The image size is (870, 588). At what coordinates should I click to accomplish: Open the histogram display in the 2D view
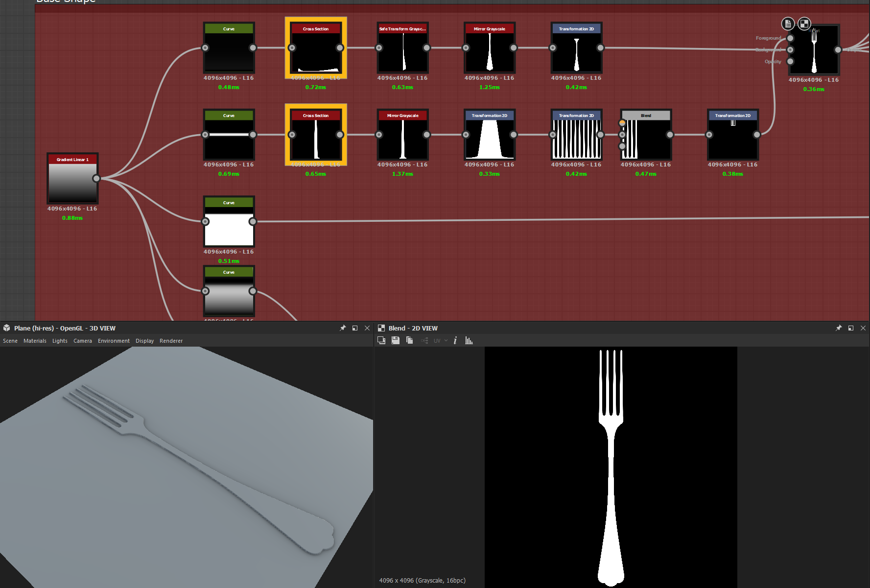pos(469,340)
